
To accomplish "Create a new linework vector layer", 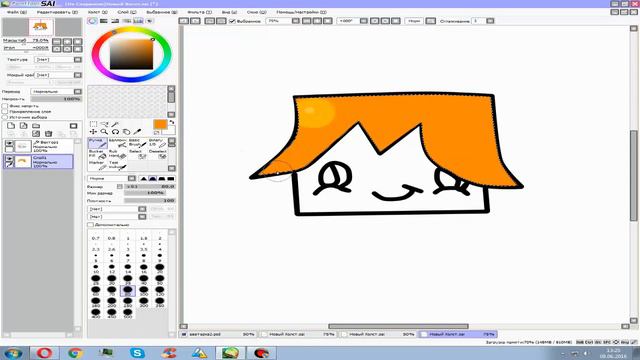I will (x=24, y=126).
